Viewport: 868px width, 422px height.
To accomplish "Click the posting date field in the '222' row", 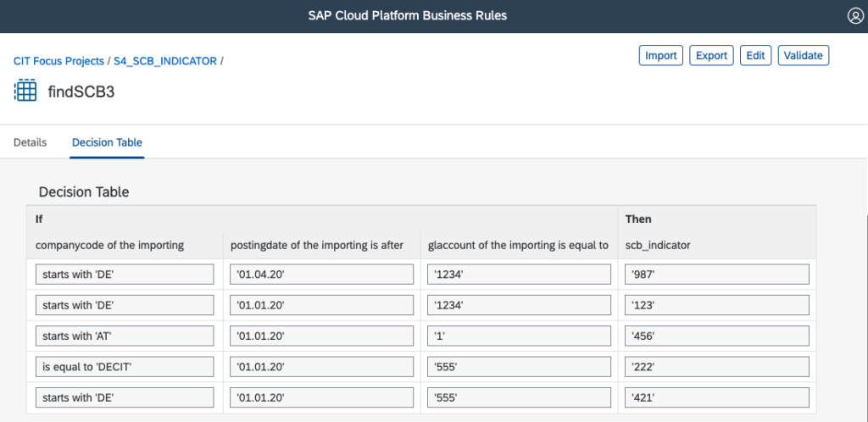I will tap(321, 367).
